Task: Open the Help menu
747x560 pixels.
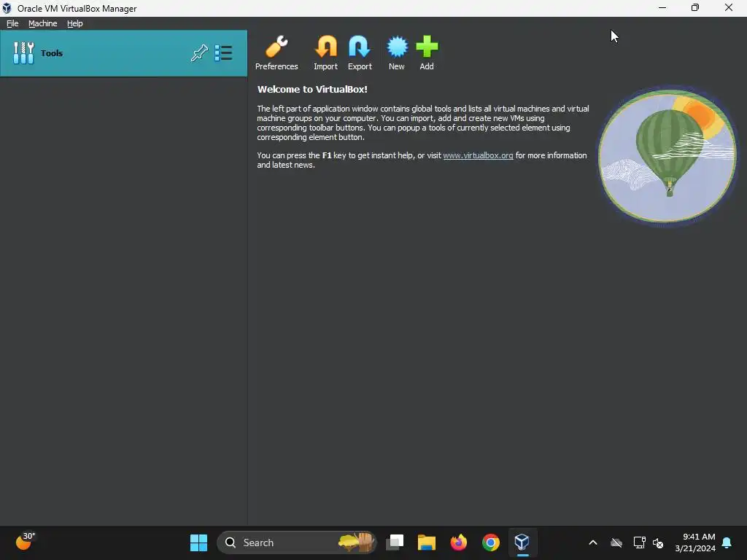Action: [75, 23]
